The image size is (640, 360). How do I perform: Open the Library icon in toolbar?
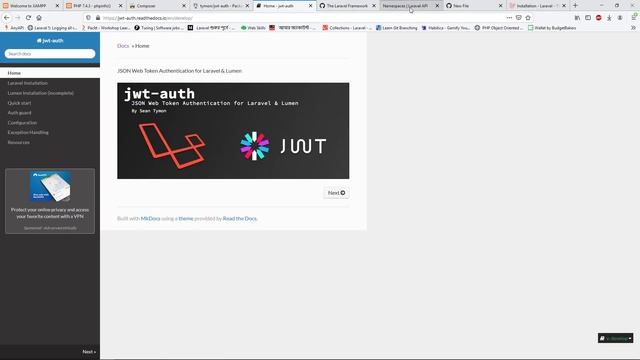[x=577, y=18]
